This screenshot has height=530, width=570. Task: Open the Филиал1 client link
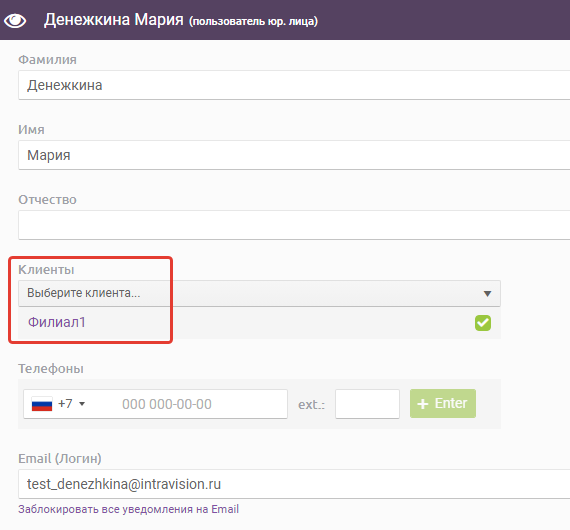coord(57,322)
